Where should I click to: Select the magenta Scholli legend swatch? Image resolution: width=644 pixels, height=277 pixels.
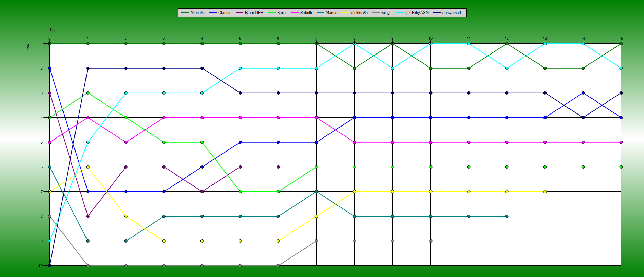coord(295,13)
